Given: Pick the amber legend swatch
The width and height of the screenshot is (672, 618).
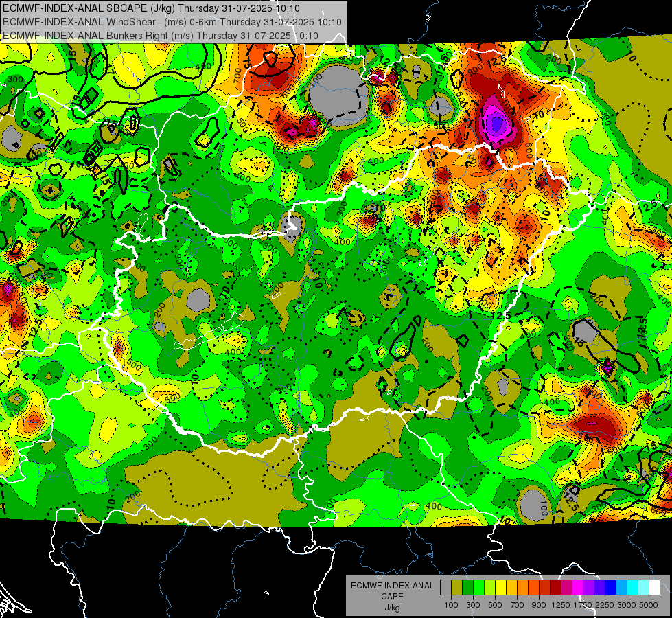Looking at the screenshot, I should point(511,587).
